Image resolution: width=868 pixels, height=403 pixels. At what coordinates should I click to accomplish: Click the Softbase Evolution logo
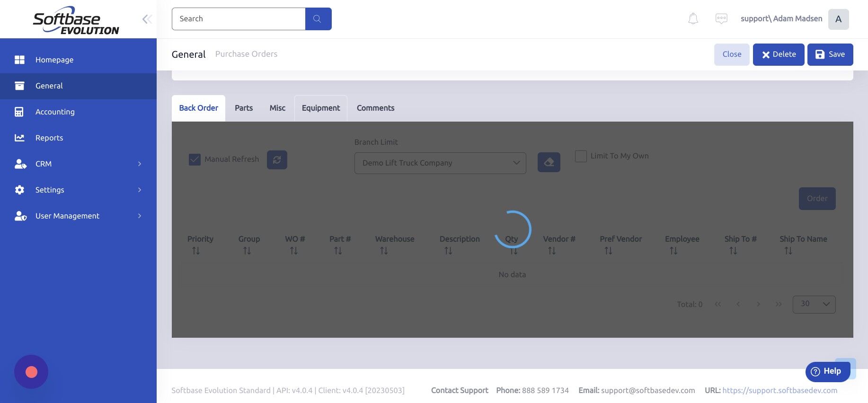click(76, 20)
